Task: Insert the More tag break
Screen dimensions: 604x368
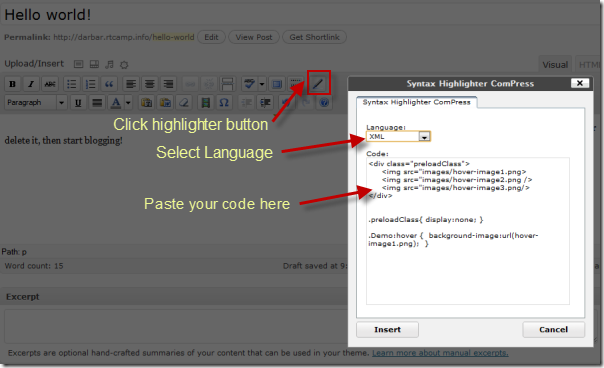Action: (x=227, y=84)
